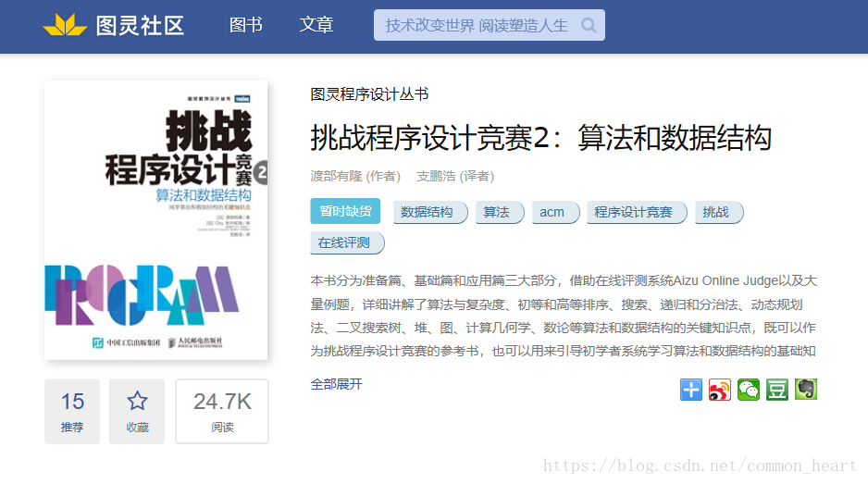Share to Douban via the 豆 icon
The image size is (868, 484).
[x=777, y=390]
